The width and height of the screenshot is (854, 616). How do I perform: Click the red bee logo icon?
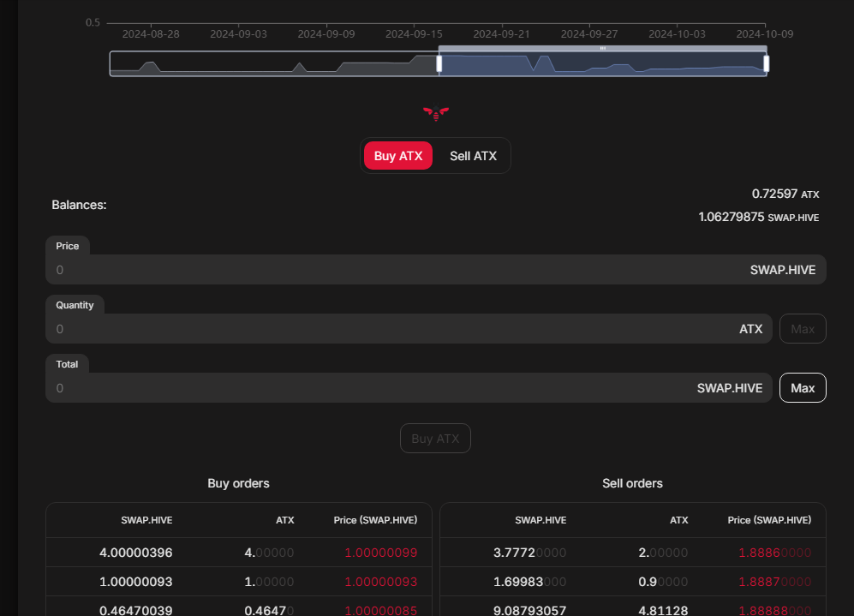click(x=436, y=113)
